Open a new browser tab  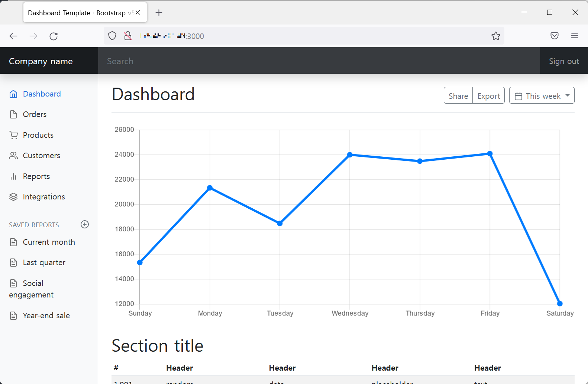click(159, 13)
